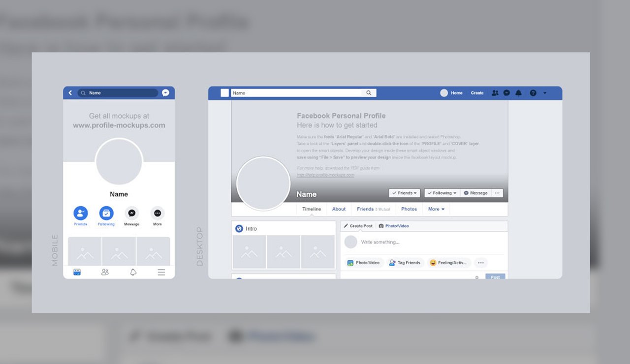Click the www.profile-mockups.com text on mobile cover
The image size is (630, 364).
(119, 125)
